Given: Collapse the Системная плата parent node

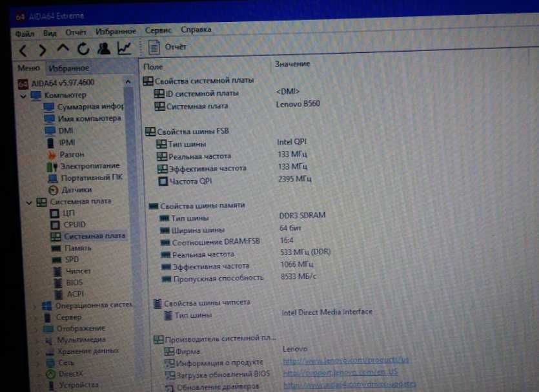Looking at the screenshot, I should click(x=29, y=203).
